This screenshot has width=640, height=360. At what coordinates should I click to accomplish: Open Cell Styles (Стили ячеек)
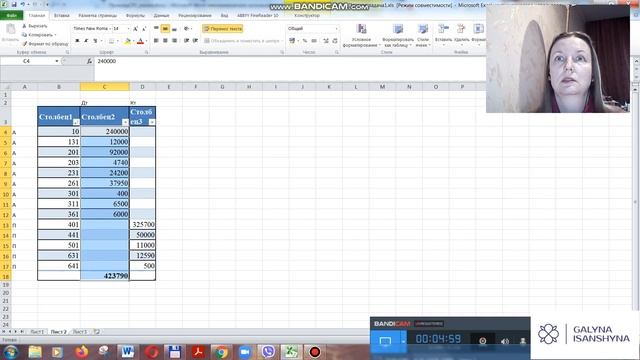(x=422, y=35)
